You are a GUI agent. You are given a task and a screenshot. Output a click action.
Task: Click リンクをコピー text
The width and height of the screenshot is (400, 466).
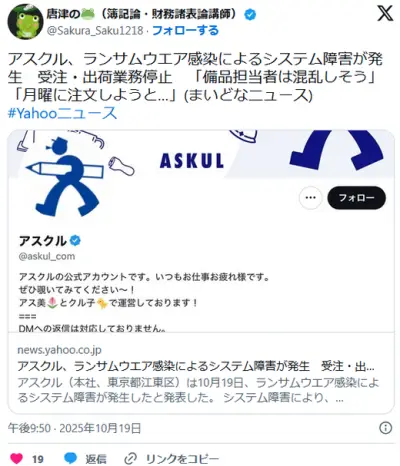pos(182,459)
